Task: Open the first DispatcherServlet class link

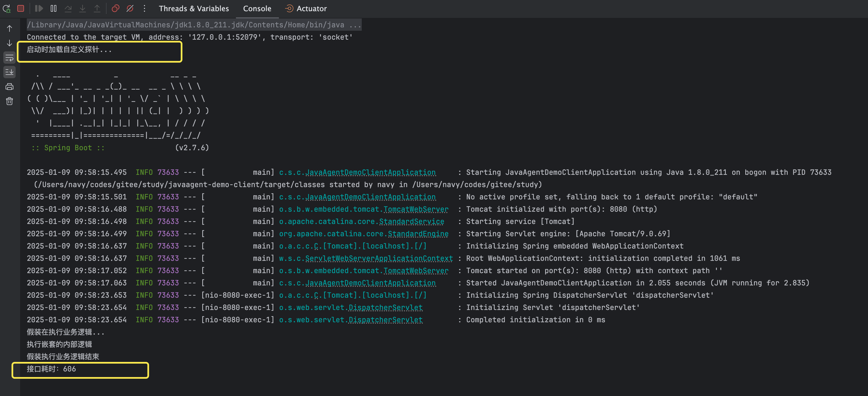Action: coord(385,308)
